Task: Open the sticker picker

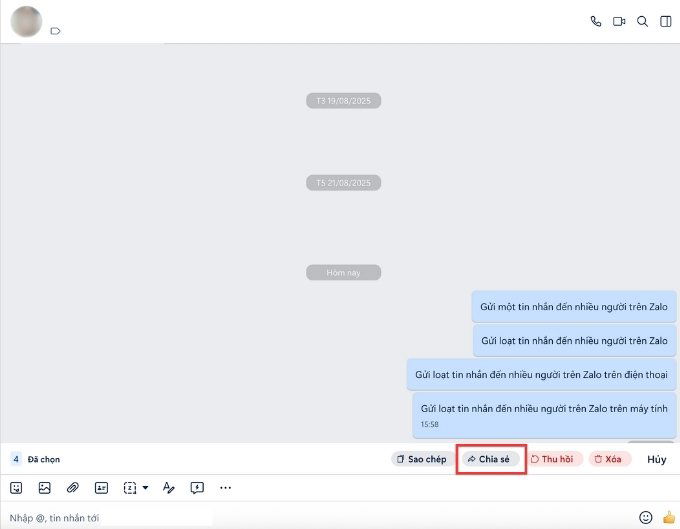Action: point(16,488)
